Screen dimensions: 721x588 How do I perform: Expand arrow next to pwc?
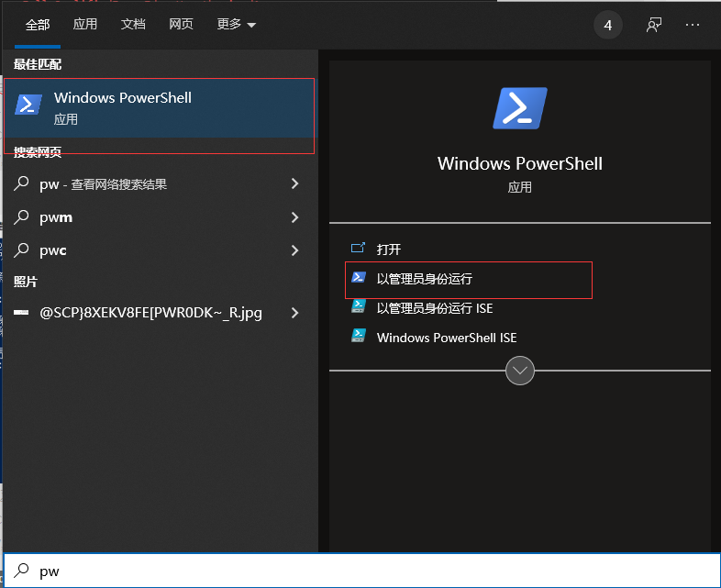(x=295, y=250)
